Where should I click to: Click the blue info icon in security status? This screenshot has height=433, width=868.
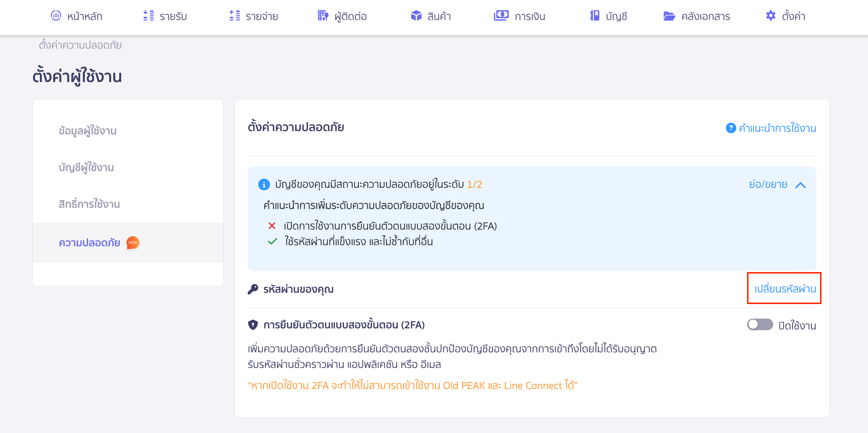[264, 185]
